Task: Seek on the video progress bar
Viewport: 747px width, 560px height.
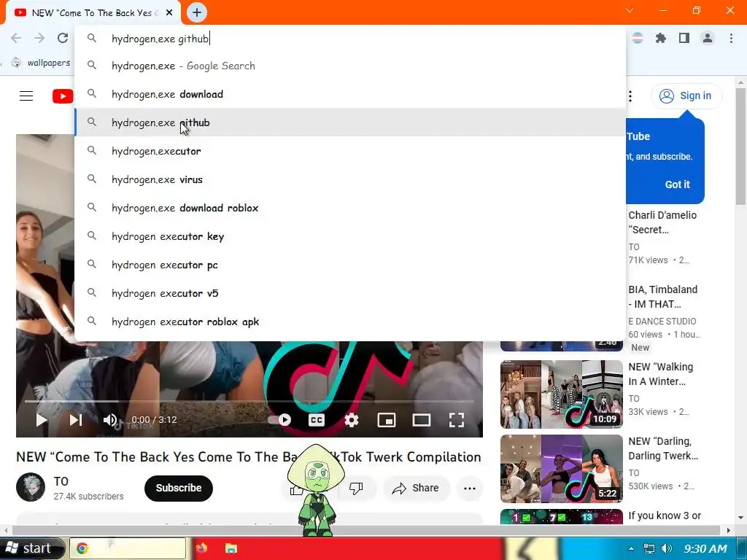Action: [249, 402]
